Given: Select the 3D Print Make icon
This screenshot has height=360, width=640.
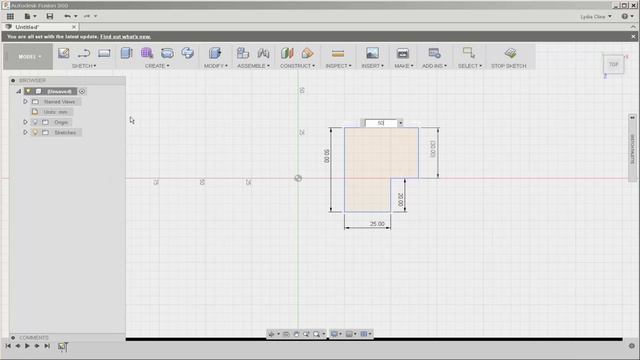Looking at the screenshot, I should (403, 53).
